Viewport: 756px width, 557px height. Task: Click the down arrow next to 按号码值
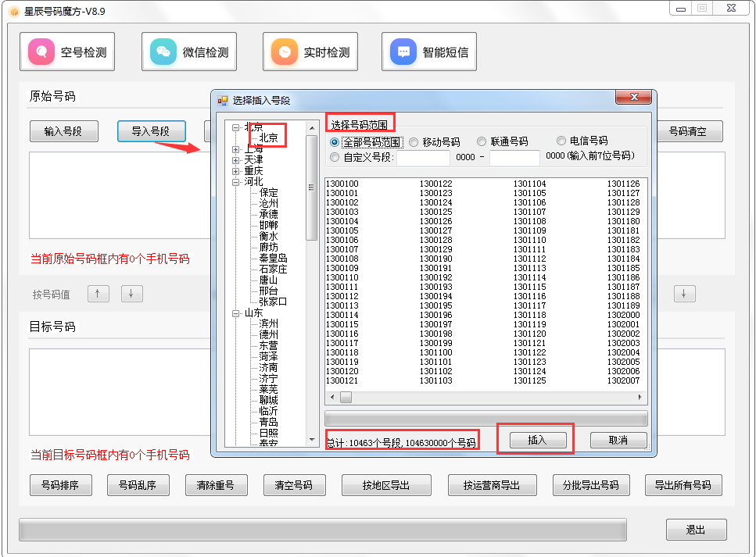(x=131, y=294)
